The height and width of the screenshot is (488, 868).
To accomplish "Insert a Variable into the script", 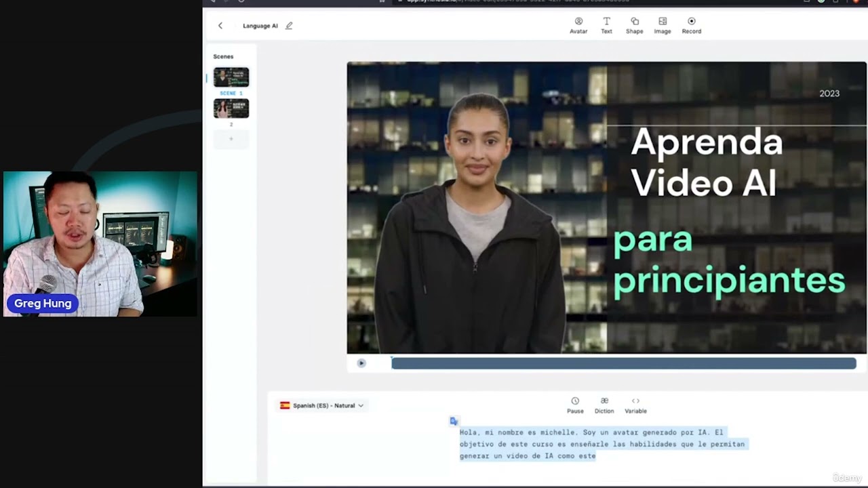I will [x=635, y=405].
